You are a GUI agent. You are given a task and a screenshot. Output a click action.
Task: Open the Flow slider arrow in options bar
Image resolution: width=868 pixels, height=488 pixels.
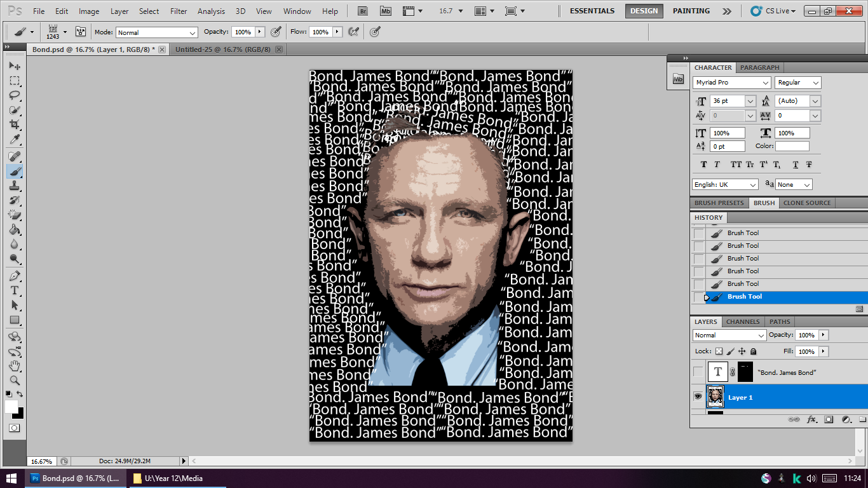click(x=337, y=32)
